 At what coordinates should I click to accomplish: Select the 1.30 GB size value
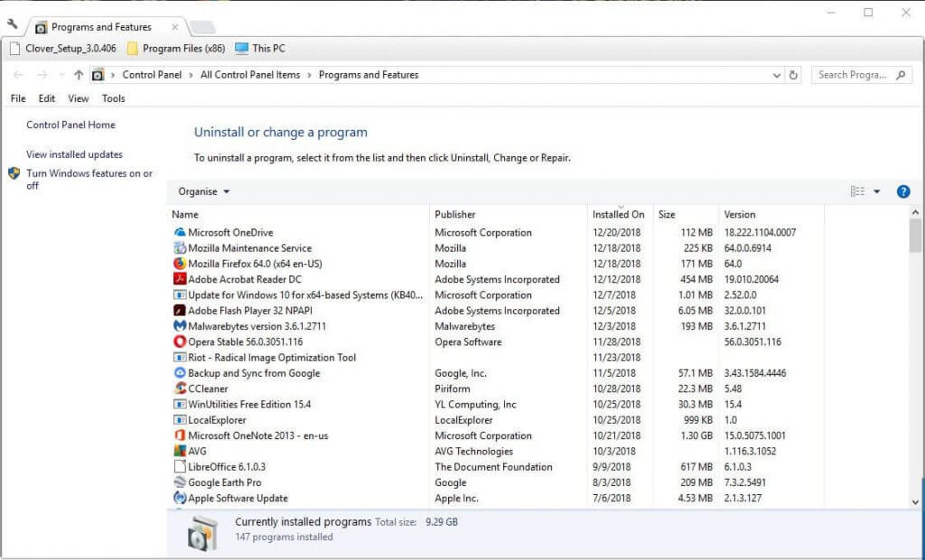[696, 435]
